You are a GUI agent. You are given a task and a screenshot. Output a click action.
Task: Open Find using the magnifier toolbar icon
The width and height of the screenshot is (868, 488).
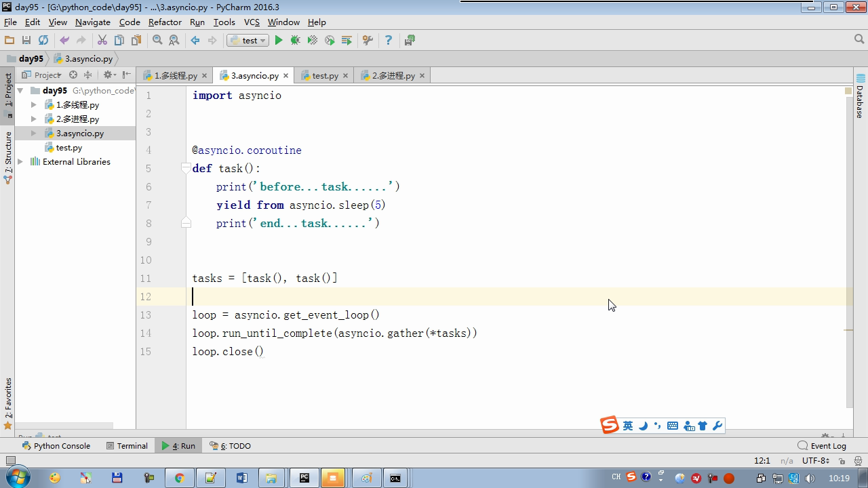[x=157, y=41]
